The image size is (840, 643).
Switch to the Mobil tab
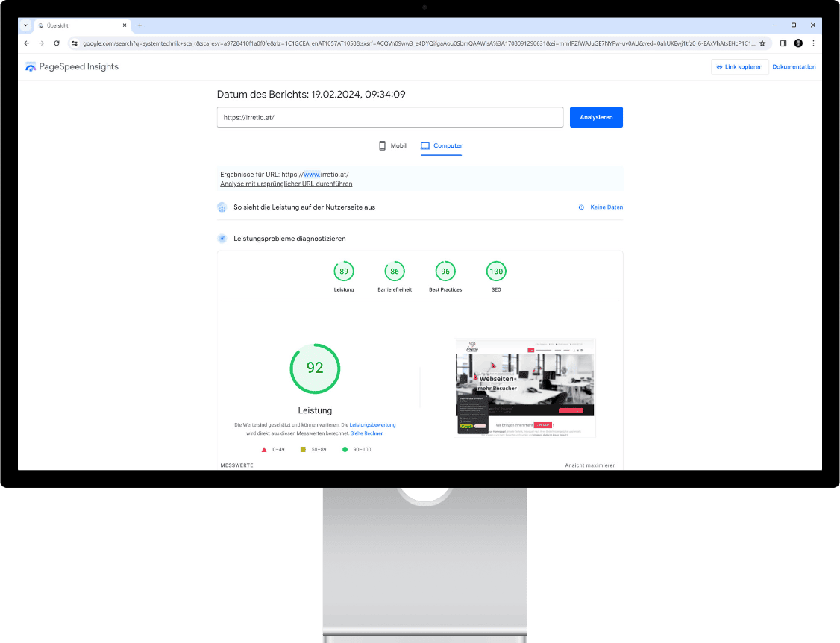tap(392, 145)
